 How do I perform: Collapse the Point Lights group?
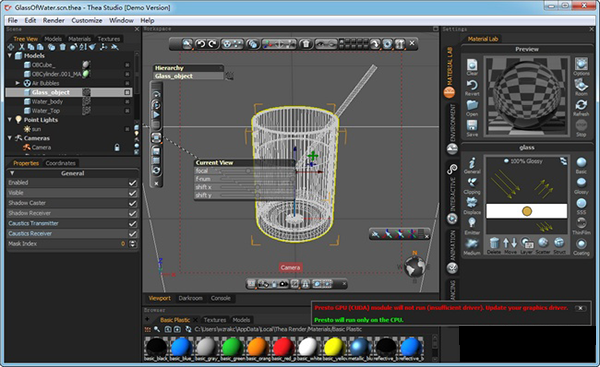pos(10,120)
